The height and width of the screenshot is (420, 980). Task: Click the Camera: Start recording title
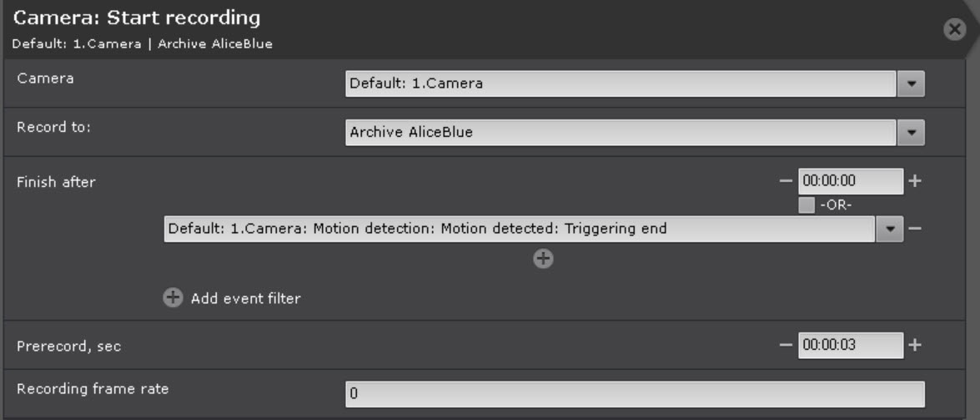(138, 18)
